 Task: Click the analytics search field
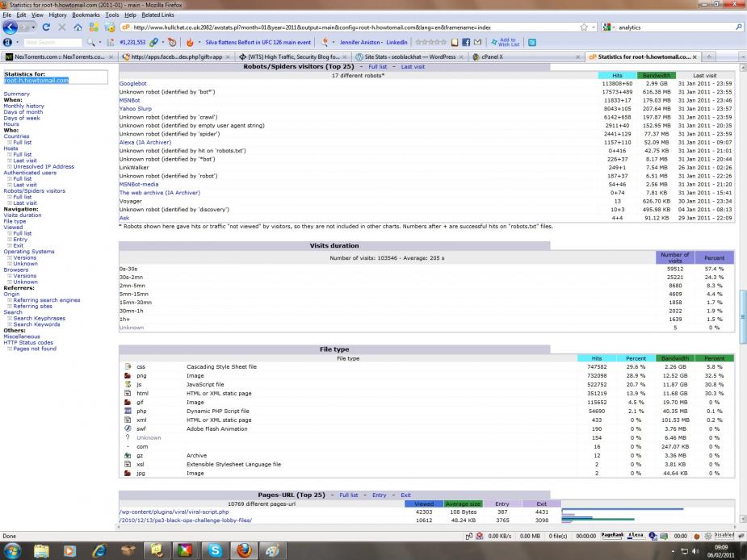(674, 27)
